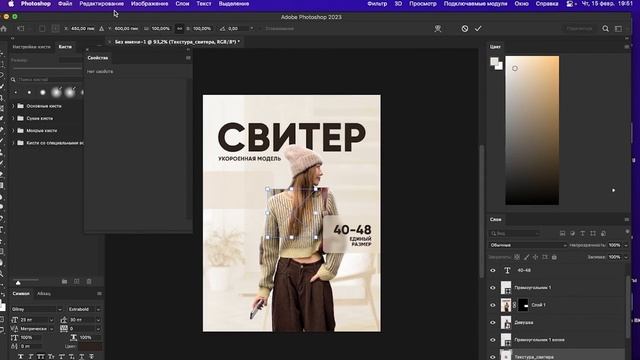
Task: Open the Properties panel menu icon
Action: (188, 58)
